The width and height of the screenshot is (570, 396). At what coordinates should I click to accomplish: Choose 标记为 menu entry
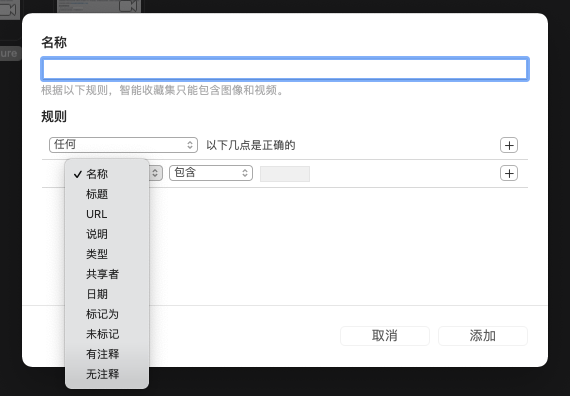[107, 314]
